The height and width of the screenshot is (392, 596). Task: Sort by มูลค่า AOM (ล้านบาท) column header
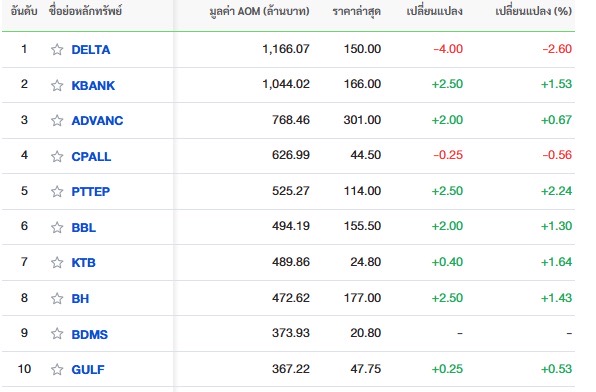pos(260,11)
